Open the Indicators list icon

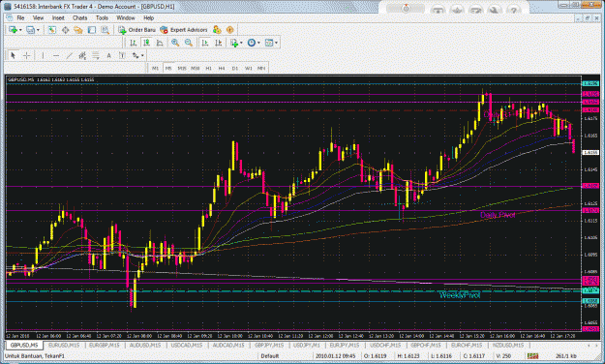point(234,43)
